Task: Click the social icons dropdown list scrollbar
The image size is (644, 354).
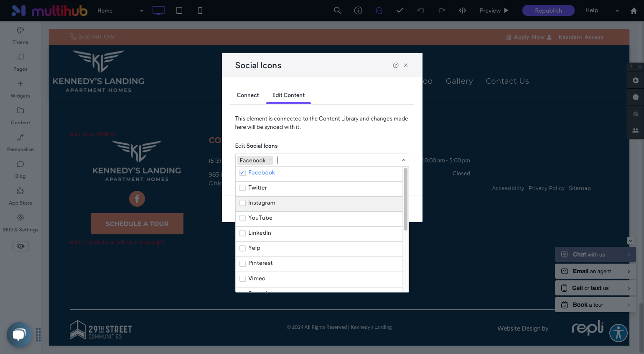Action: 405,199
